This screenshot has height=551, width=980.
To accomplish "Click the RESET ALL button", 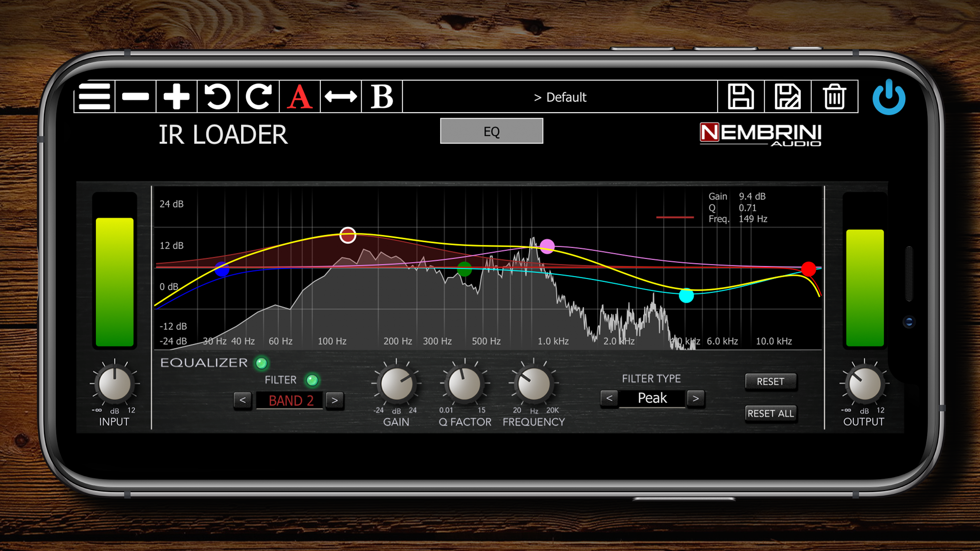I will coord(770,413).
